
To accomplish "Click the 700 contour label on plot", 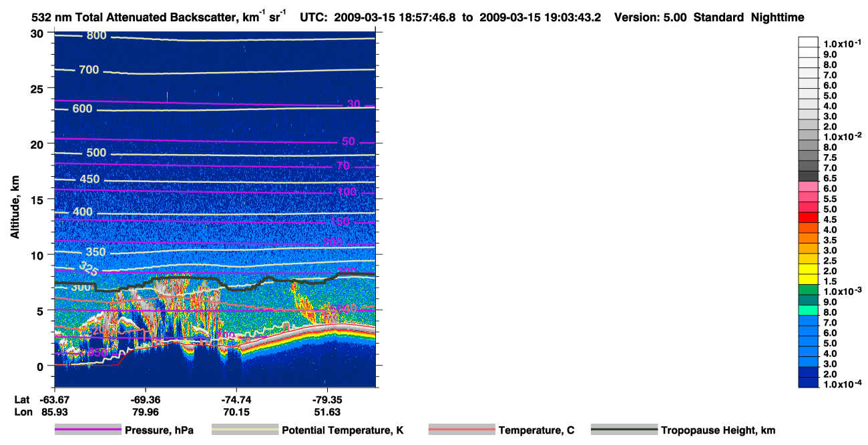I will [x=89, y=69].
